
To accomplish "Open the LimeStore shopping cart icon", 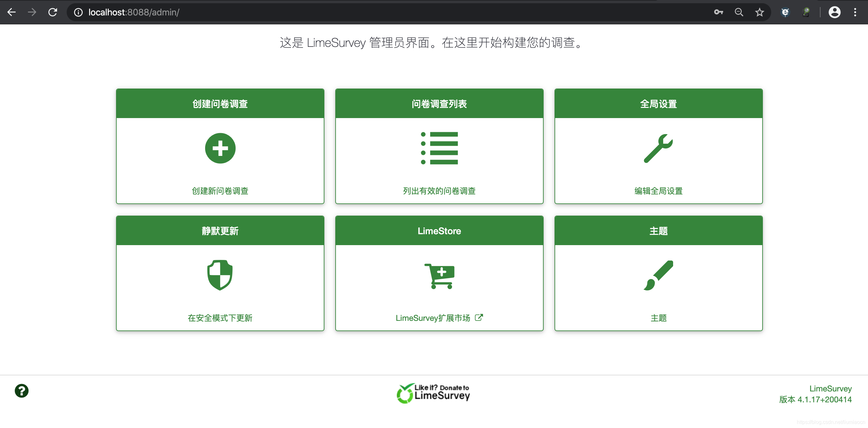I will click(x=439, y=276).
